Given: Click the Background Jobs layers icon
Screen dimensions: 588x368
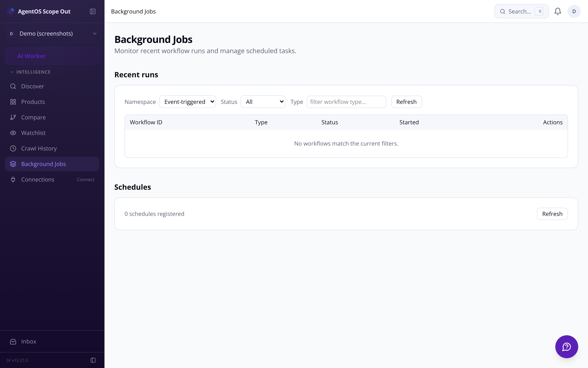Looking at the screenshot, I should [x=13, y=164].
